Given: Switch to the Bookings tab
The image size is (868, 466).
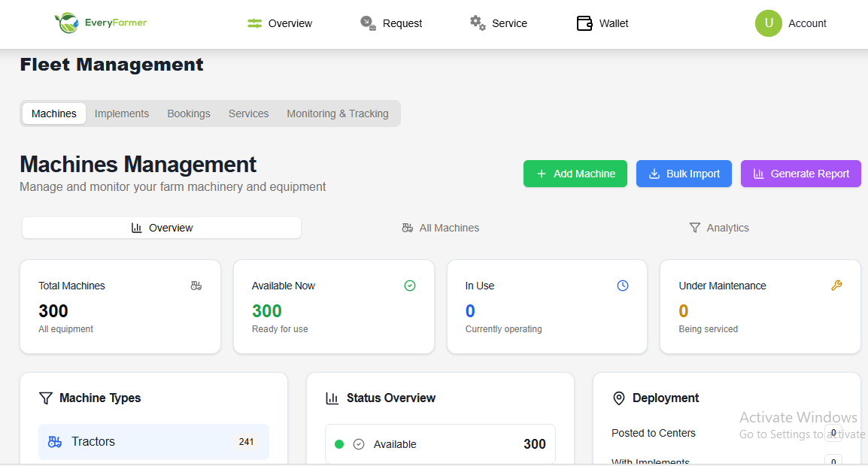Looking at the screenshot, I should coord(189,113).
